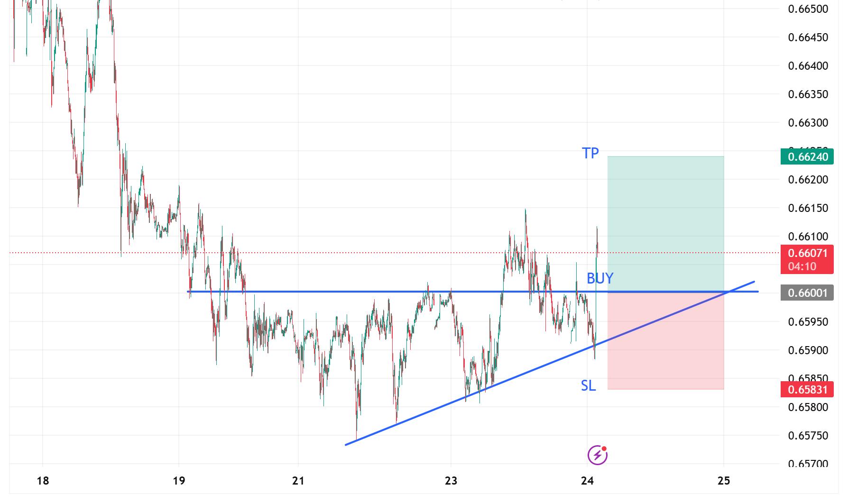Click the 0.65750 price scale label

pos(808,436)
